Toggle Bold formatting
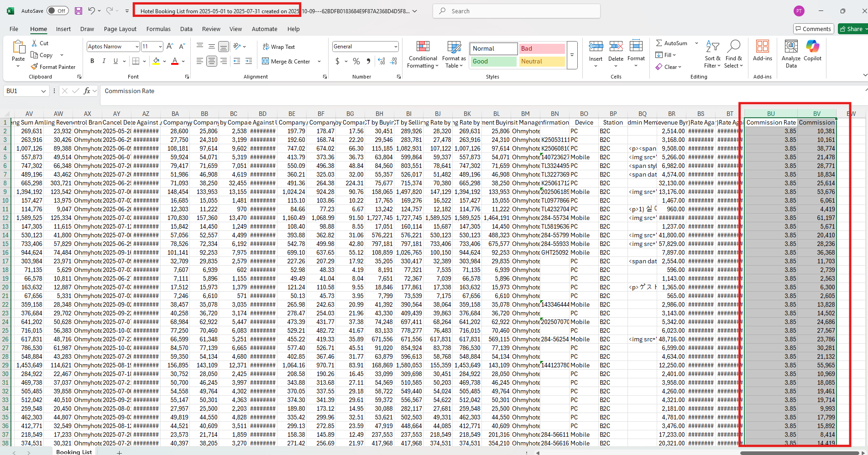Image resolution: width=868 pixels, height=455 pixels. coord(92,61)
